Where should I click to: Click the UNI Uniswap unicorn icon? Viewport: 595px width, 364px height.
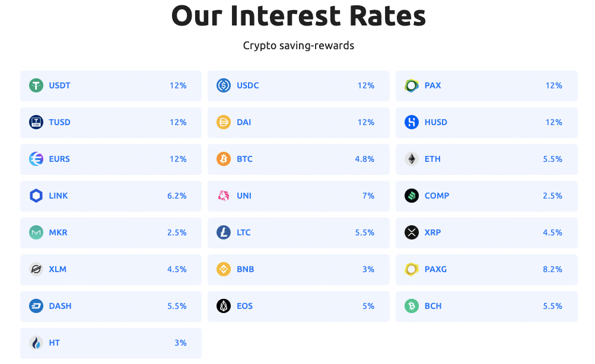(x=224, y=196)
